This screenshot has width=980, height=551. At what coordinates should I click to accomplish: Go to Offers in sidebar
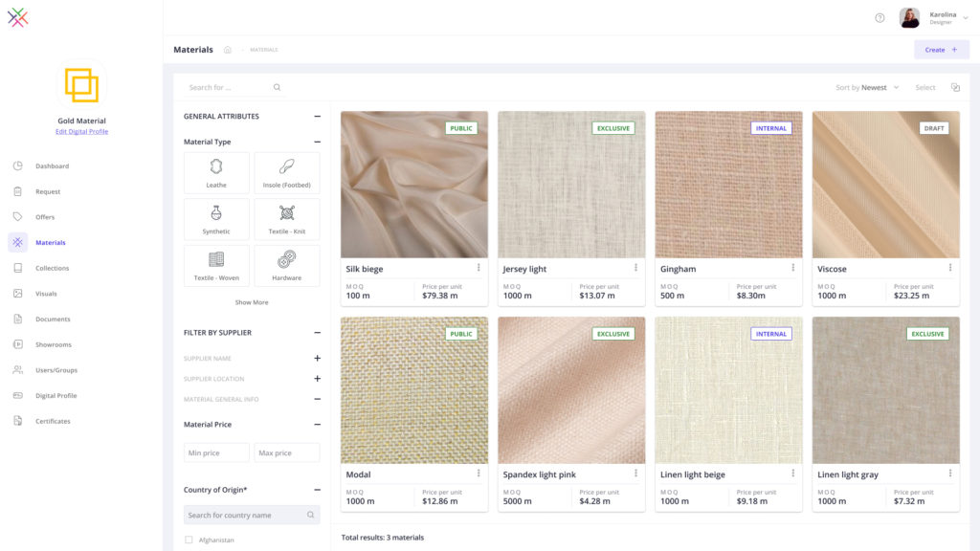click(45, 217)
